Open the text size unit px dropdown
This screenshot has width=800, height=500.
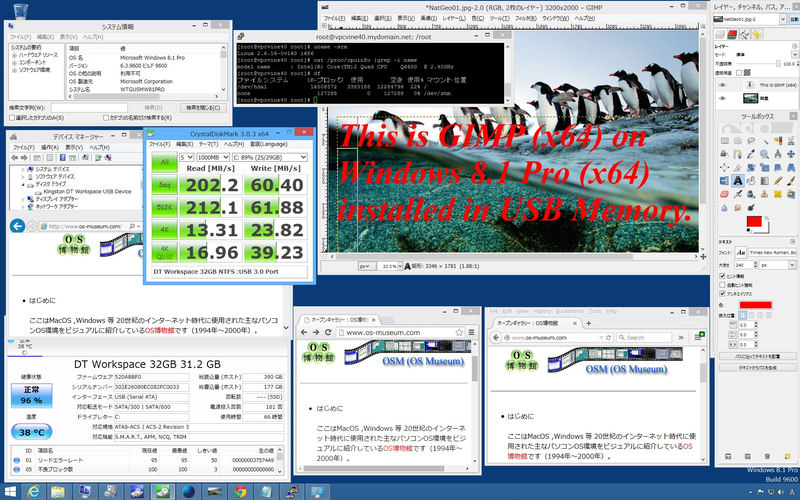tap(778, 265)
